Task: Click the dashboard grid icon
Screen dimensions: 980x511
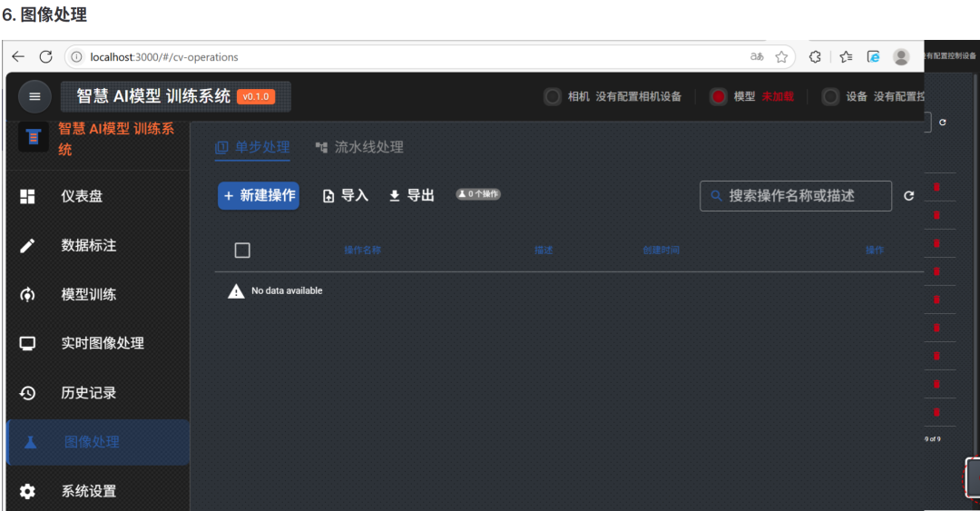Action: [x=27, y=196]
